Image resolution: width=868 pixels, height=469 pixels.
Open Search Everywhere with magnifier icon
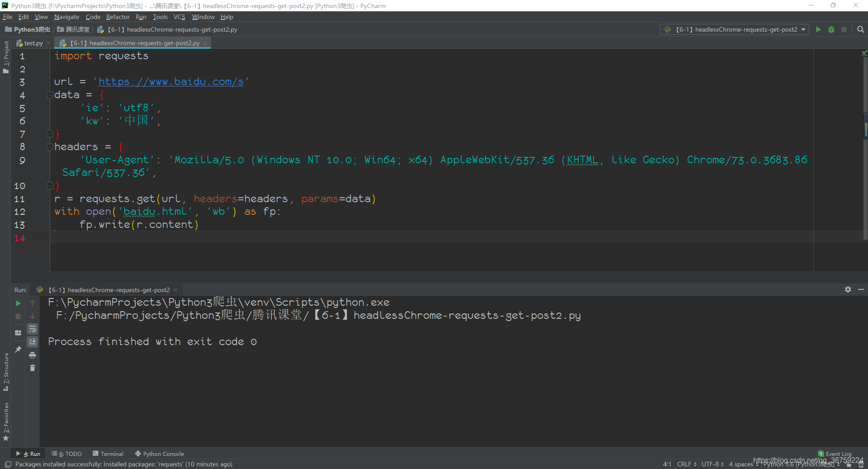(x=860, y=29)
